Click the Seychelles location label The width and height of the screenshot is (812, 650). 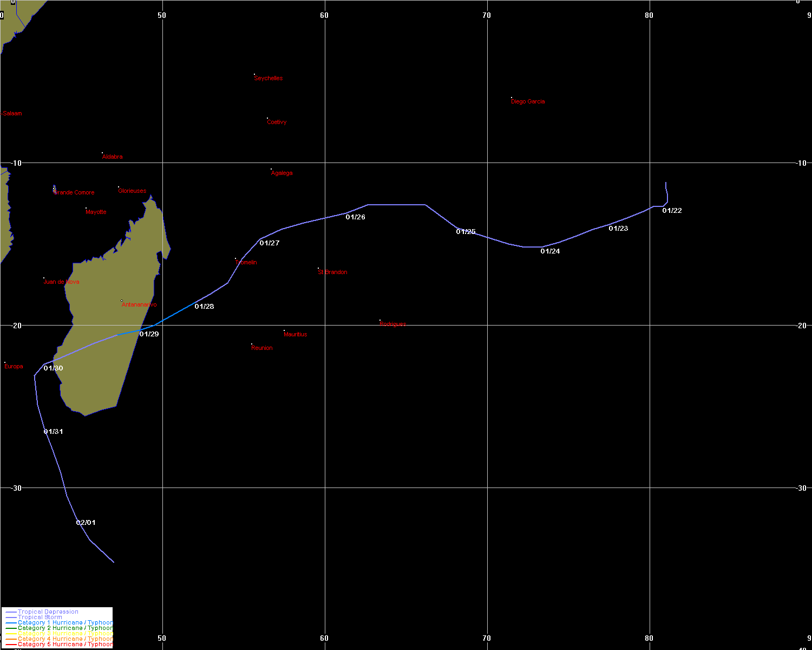[x=268, y=78]
